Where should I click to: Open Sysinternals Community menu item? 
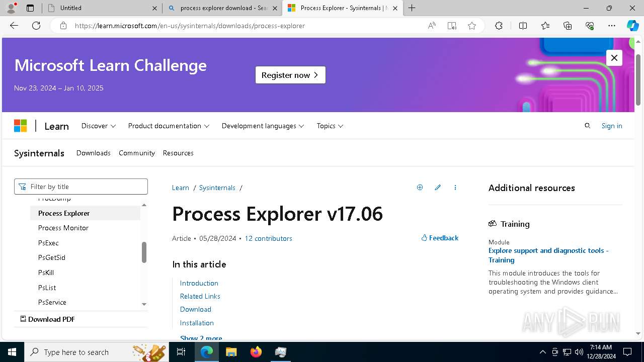coord(137,153)
